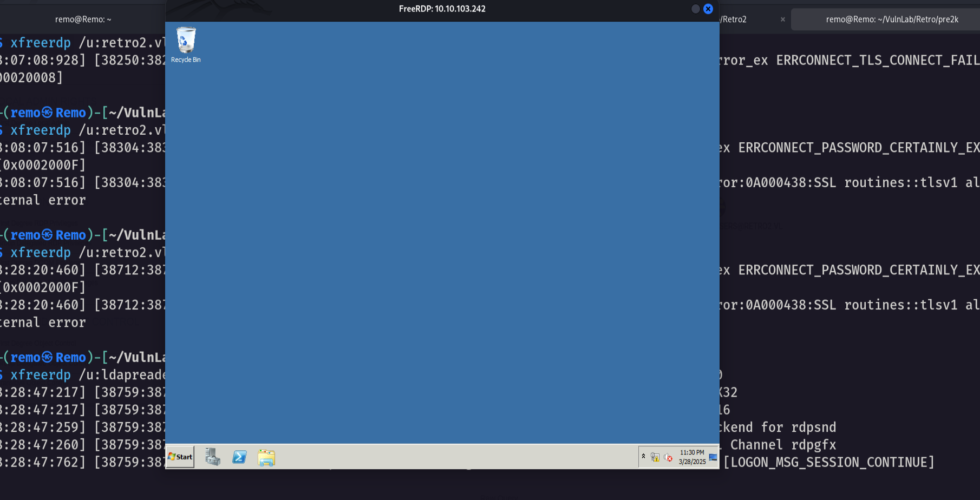
Task: Close the Retro2 terminal tab
Action: [782, 19]
